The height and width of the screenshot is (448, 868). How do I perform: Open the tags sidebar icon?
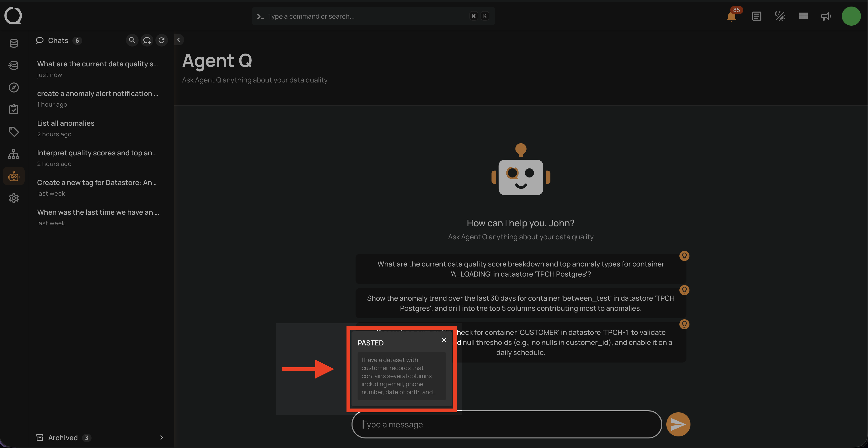14,132
